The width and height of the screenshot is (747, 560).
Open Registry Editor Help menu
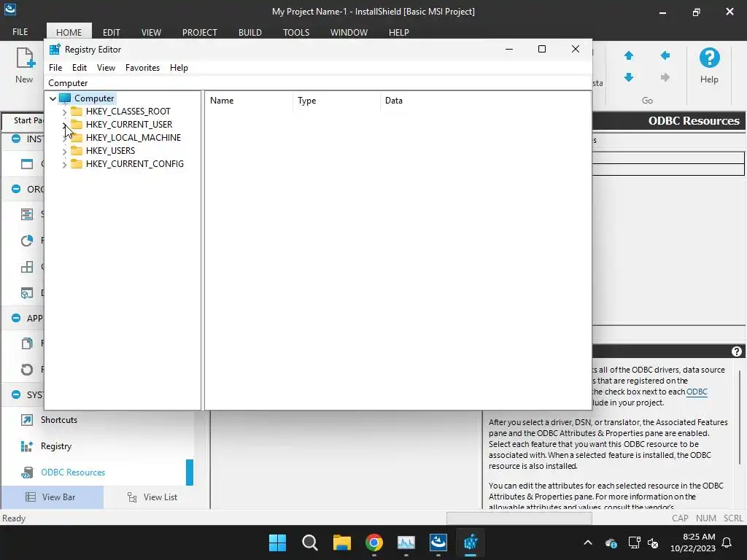179,68
